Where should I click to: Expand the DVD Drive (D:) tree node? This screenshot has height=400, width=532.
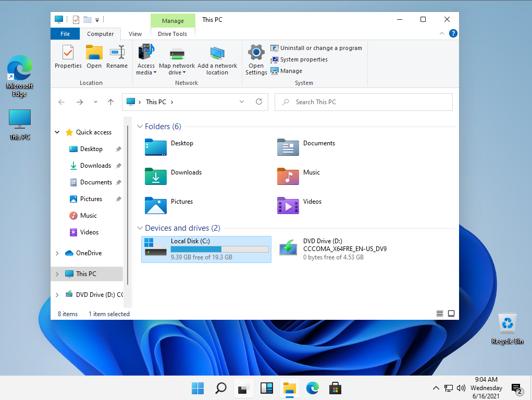click(57, 295)
